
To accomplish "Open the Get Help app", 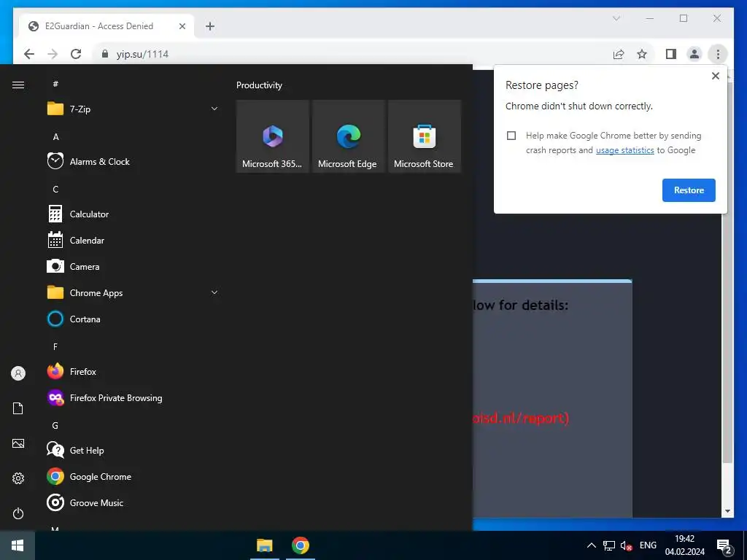I will click(x=133, y=450).
